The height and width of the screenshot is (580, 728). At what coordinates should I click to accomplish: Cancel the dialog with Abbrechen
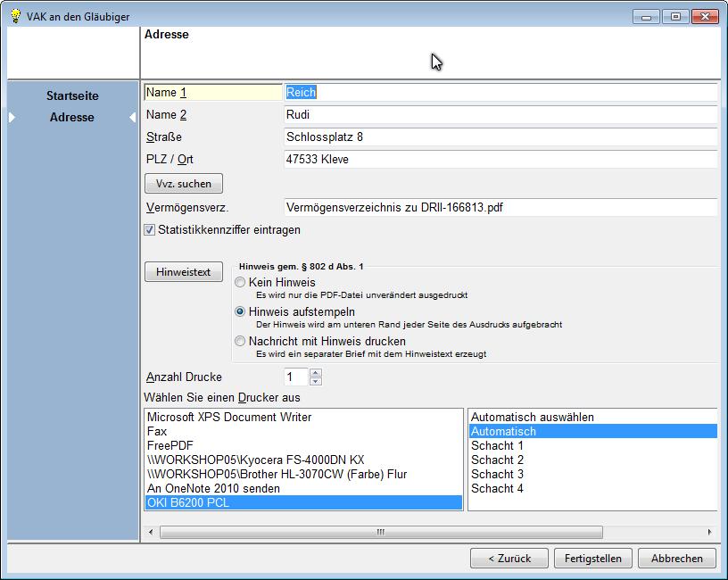pos(682,558)
